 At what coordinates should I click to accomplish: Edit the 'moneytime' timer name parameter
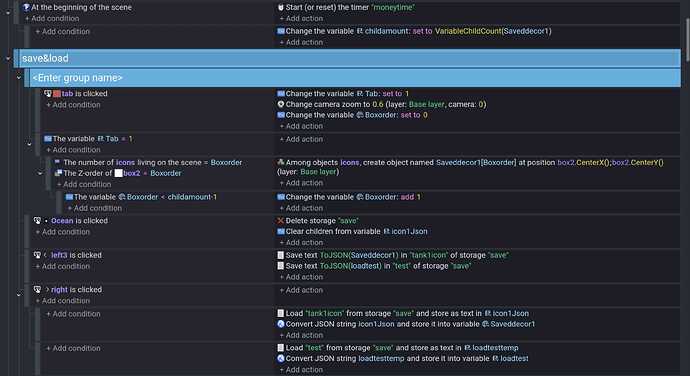click(393, 7)
